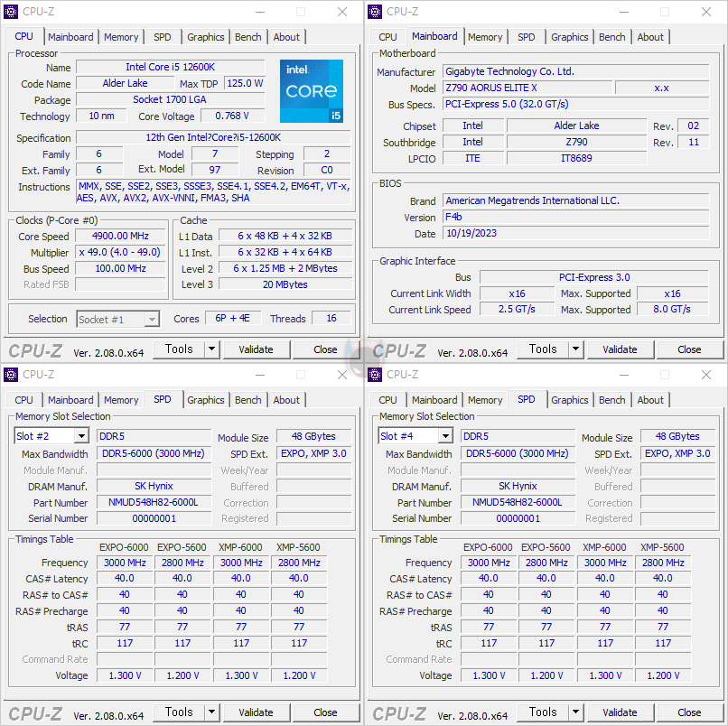Click CPU-Z title icon in the Slot #4 window

click(375, 375)
